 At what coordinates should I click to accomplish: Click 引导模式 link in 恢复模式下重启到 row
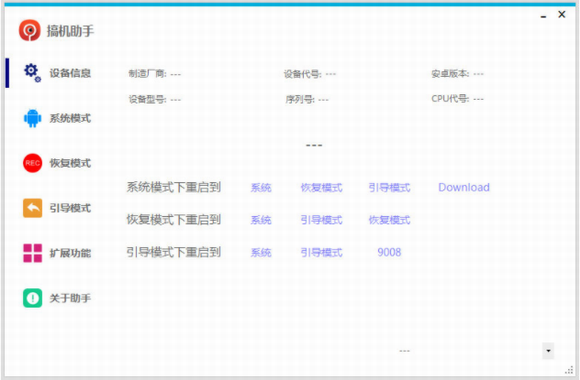tap(321, 220)
